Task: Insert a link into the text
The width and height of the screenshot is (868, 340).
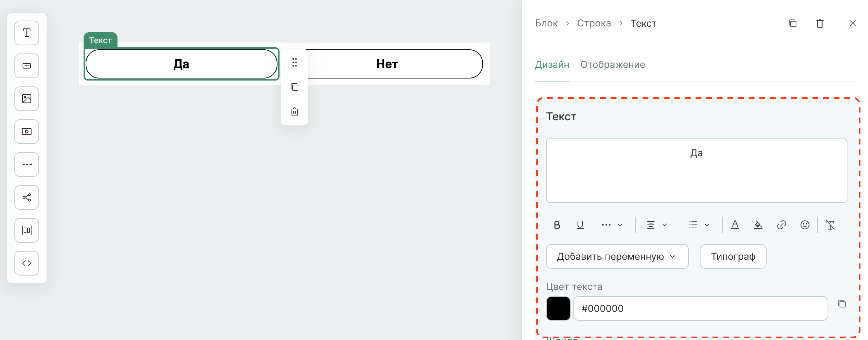Action: click(x=782, y=225)
